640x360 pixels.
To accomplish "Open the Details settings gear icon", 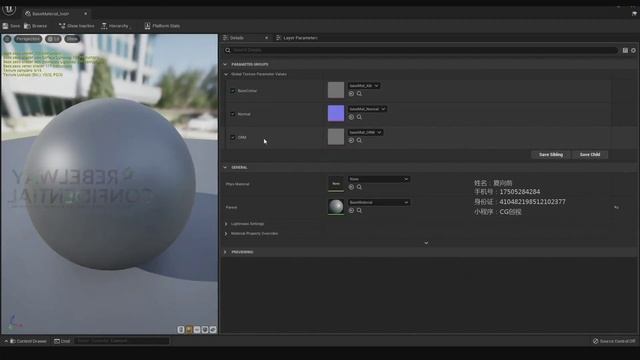I will (633, 50).
